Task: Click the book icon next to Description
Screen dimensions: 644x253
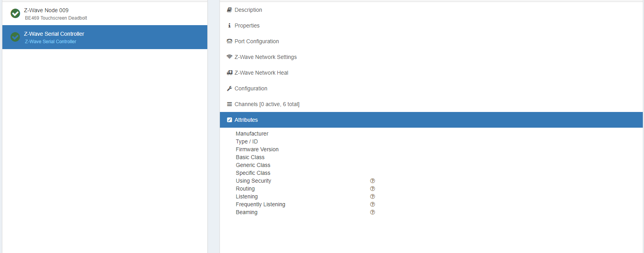Action: point(229,10)
